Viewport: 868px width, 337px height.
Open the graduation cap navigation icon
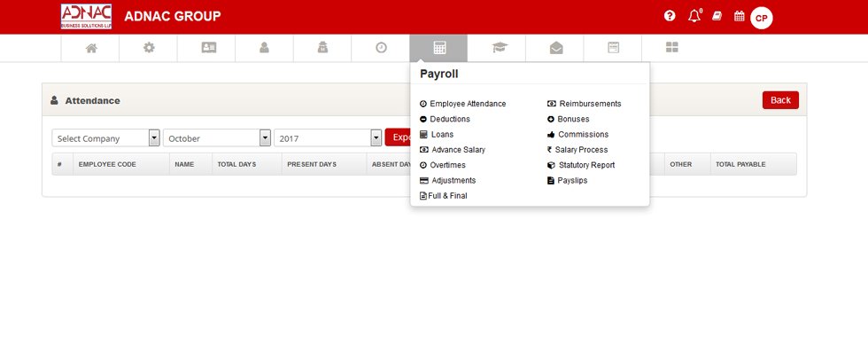point(500,48)
